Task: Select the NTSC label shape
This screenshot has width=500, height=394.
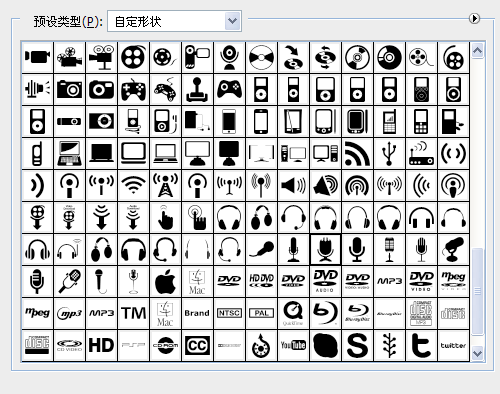Action: point(229,313)
